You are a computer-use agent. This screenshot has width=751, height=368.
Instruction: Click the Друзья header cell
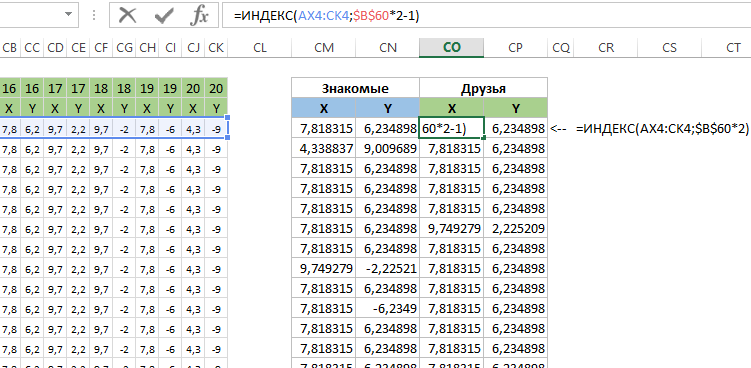483,88
